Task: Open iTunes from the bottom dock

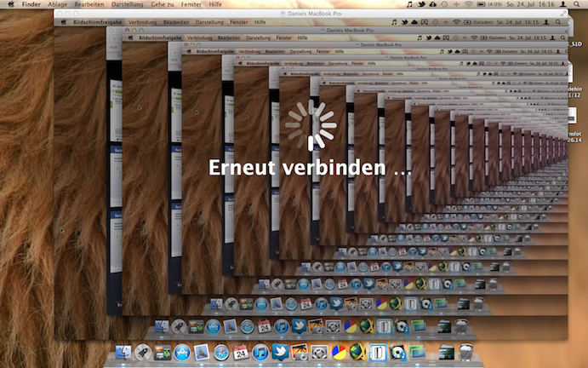Action: (x=260, y=353)
